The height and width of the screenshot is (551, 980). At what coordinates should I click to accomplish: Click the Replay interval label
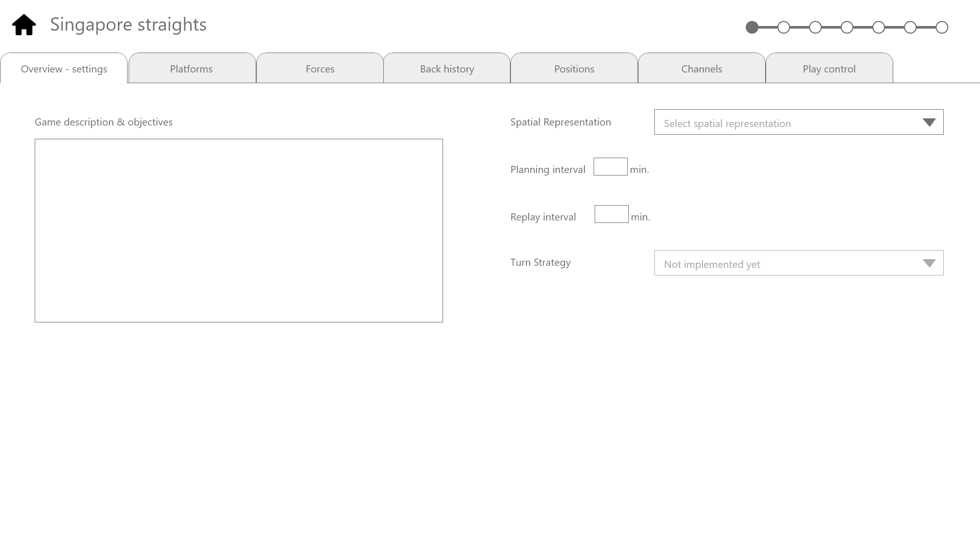pos(543,217)
